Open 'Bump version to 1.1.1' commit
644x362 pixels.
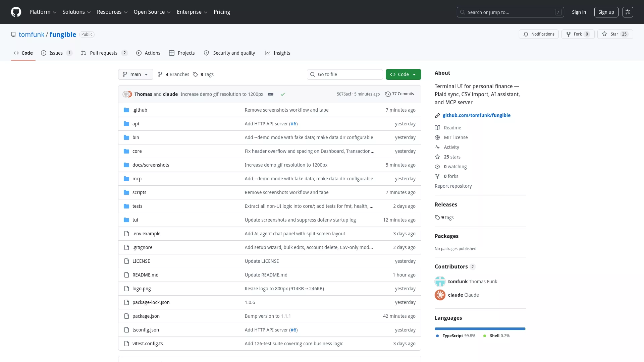click(268, 316)
